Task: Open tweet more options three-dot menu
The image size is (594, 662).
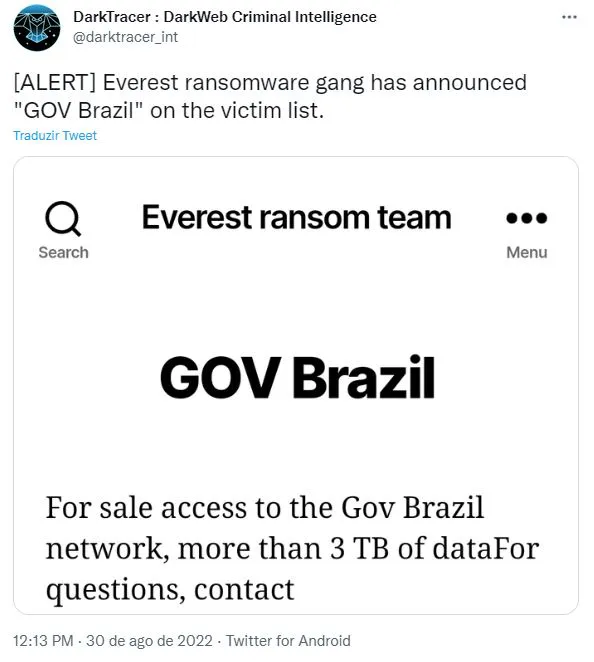Action: [569, 17]
